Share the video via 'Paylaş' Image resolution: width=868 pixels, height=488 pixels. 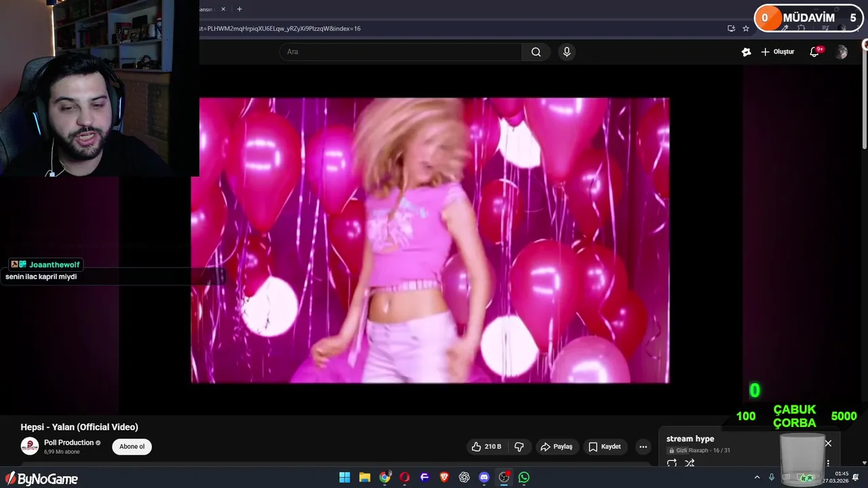[557, 447]
